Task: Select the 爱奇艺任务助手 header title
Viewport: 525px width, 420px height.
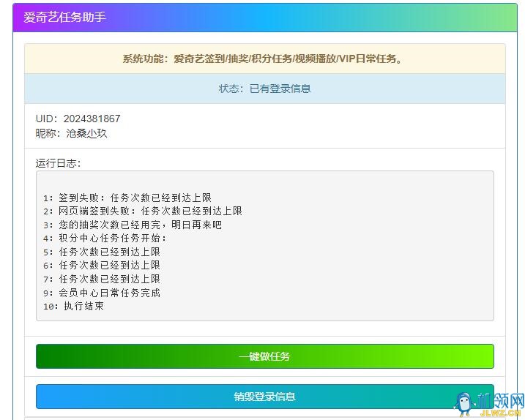Action: 64,17
